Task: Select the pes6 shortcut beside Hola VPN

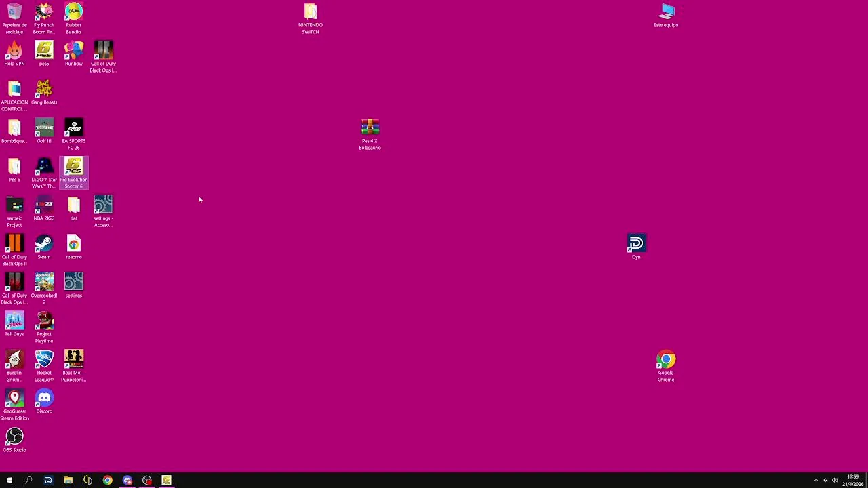Action: pos(44,54)
